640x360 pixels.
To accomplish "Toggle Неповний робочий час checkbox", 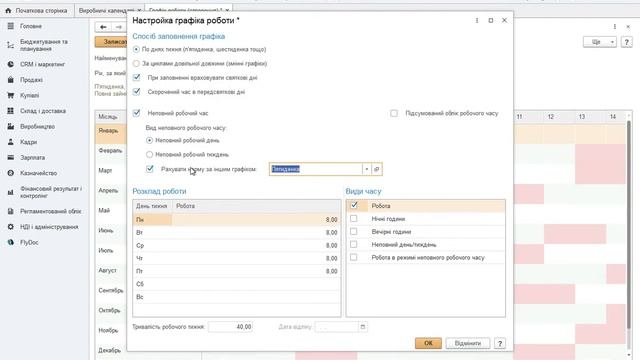I will pyautogui.click(x=137, y=113).
